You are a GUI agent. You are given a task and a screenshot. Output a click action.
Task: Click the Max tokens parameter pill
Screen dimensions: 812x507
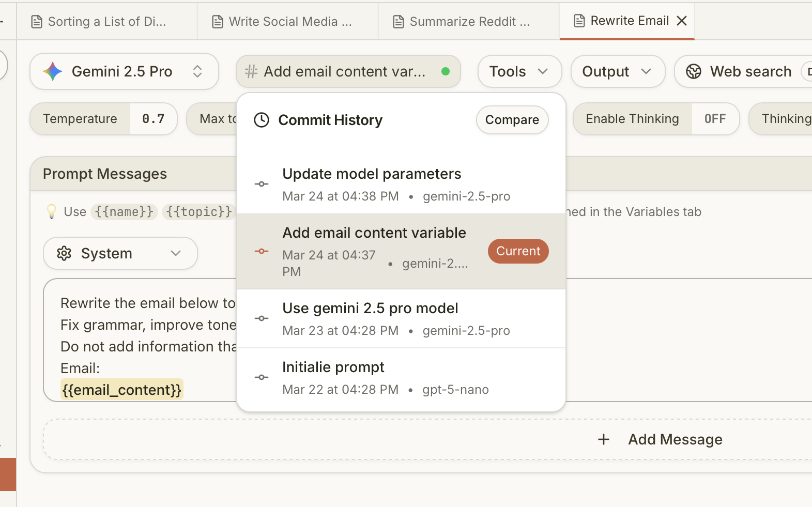point(212,119)
